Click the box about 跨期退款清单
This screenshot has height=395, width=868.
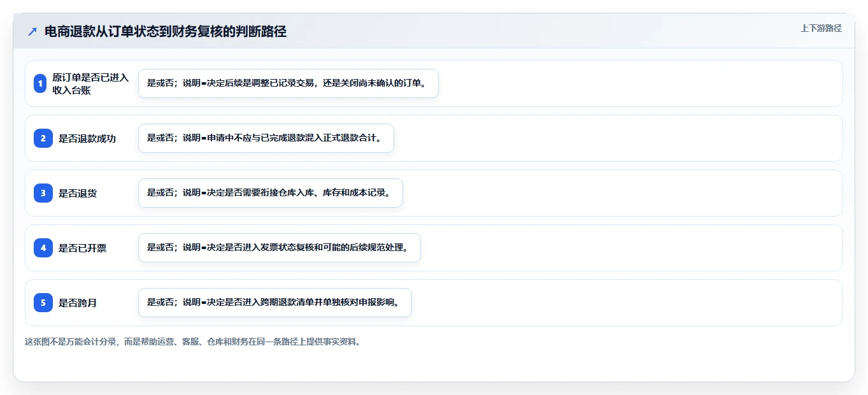[275, 303]
